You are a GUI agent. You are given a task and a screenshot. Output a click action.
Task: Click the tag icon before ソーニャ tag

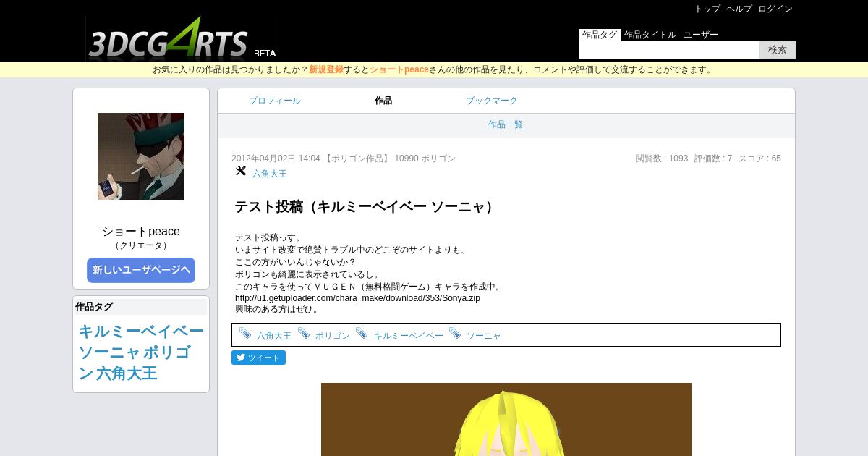pyautogui.click(x=455, y=334)
